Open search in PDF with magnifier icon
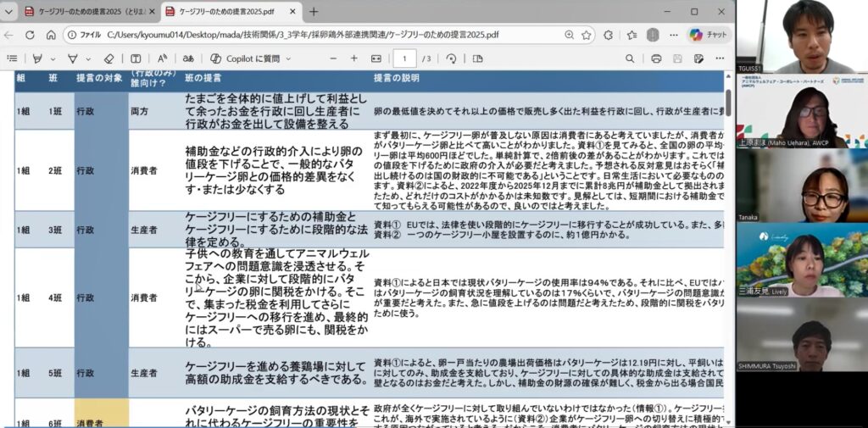868x428 pixels. pos(630,58)
